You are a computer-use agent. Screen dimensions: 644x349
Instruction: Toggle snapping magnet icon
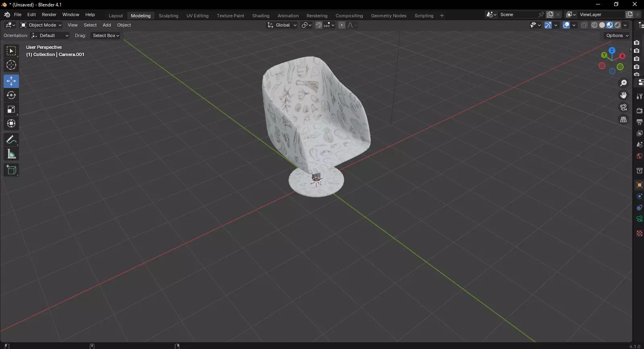pos(319,25)
